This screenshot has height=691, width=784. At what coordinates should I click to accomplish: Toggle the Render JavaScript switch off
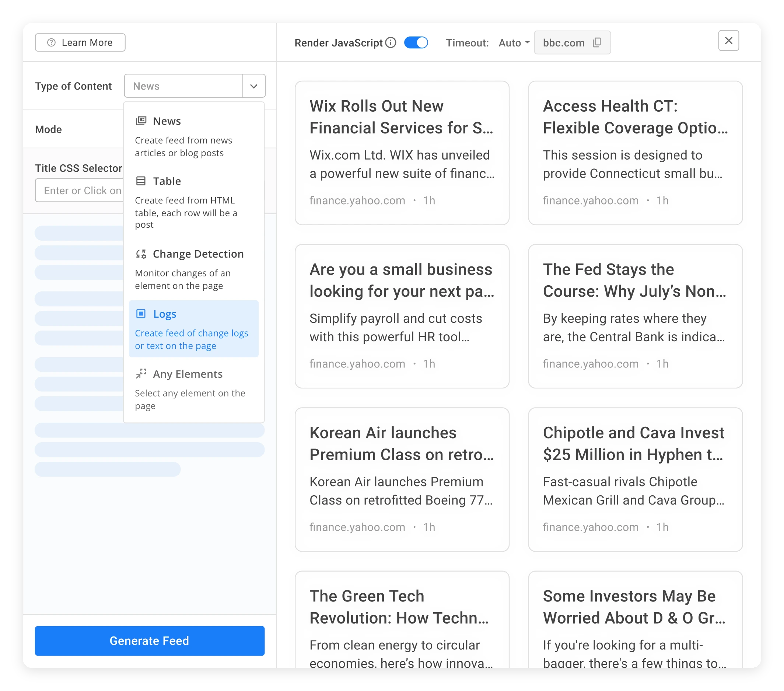tap(416, 43)
